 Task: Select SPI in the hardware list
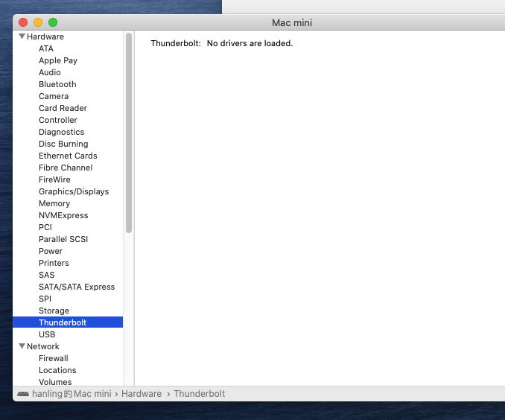click(45, 299)
